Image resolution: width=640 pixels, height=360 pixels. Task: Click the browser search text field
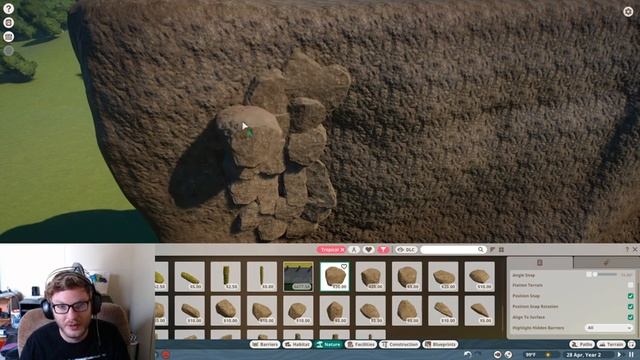(x=449, y=249)
